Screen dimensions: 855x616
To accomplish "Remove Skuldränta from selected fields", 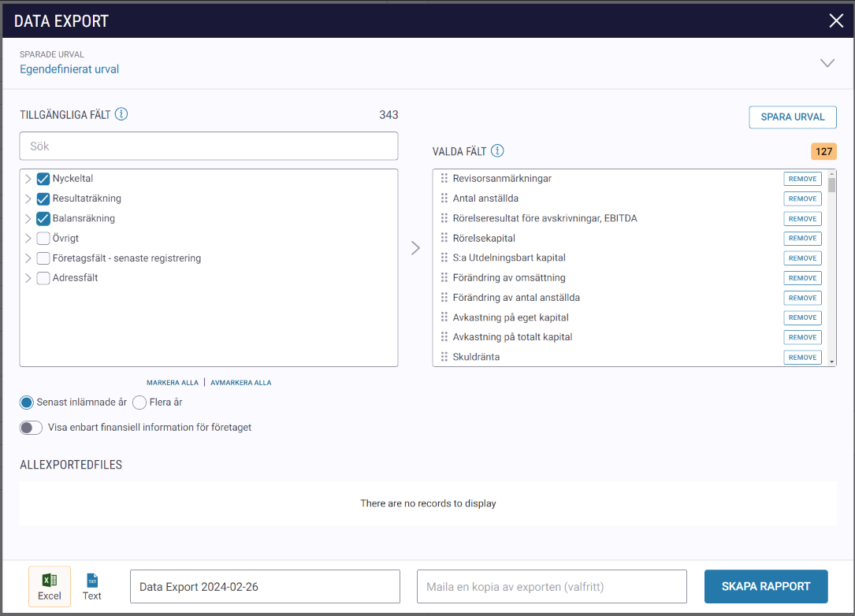I will tap(803, 357).
